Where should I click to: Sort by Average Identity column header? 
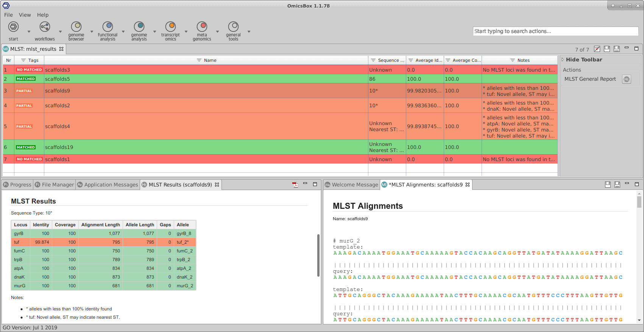425,60
